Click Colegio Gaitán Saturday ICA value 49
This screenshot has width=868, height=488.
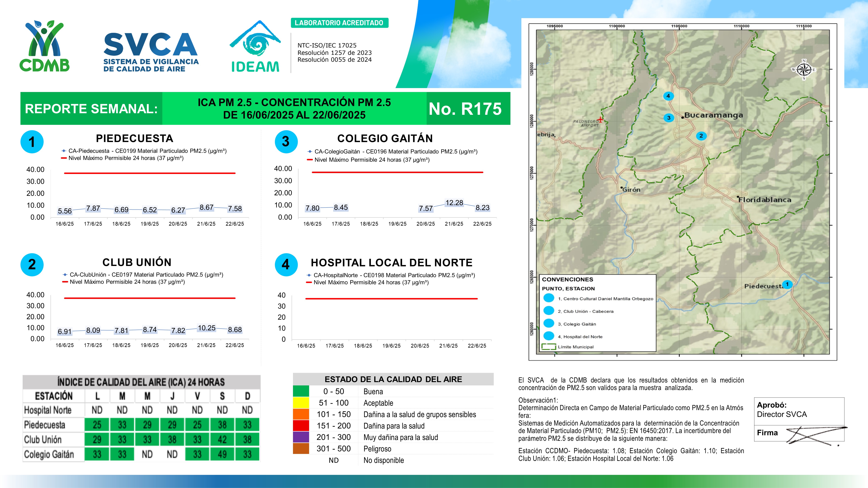[x=222, y=454]
